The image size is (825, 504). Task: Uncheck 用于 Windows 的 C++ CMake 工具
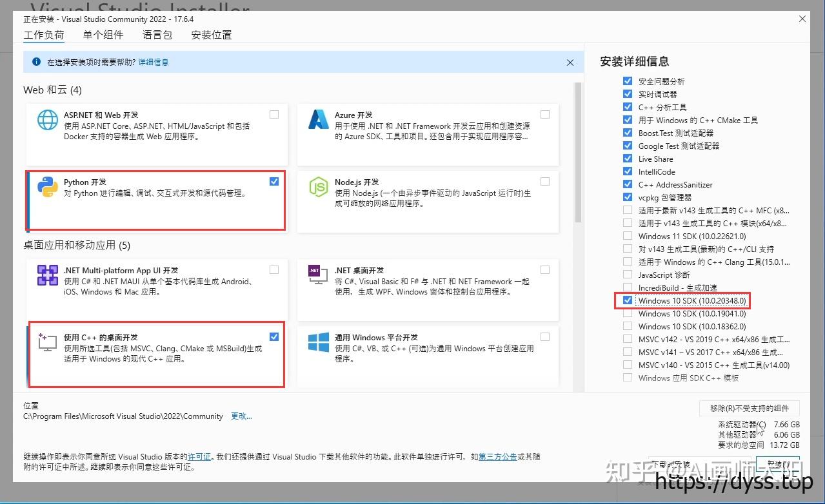(628, 120)
